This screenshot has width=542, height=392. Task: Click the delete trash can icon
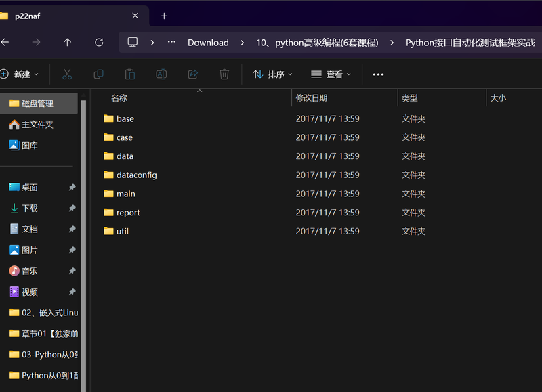(x=224, y=74)
